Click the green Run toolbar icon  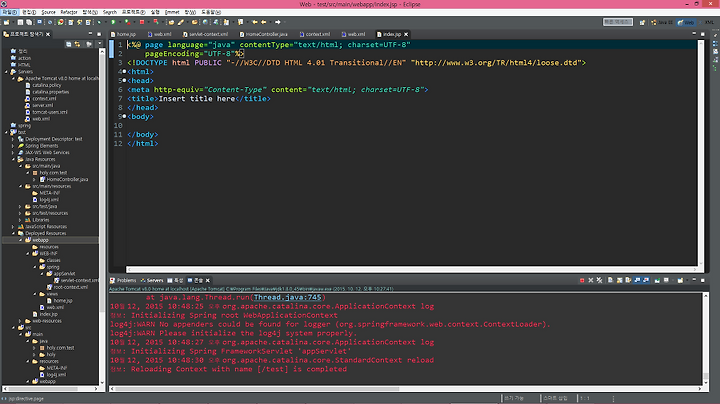(x=113, y=22)
